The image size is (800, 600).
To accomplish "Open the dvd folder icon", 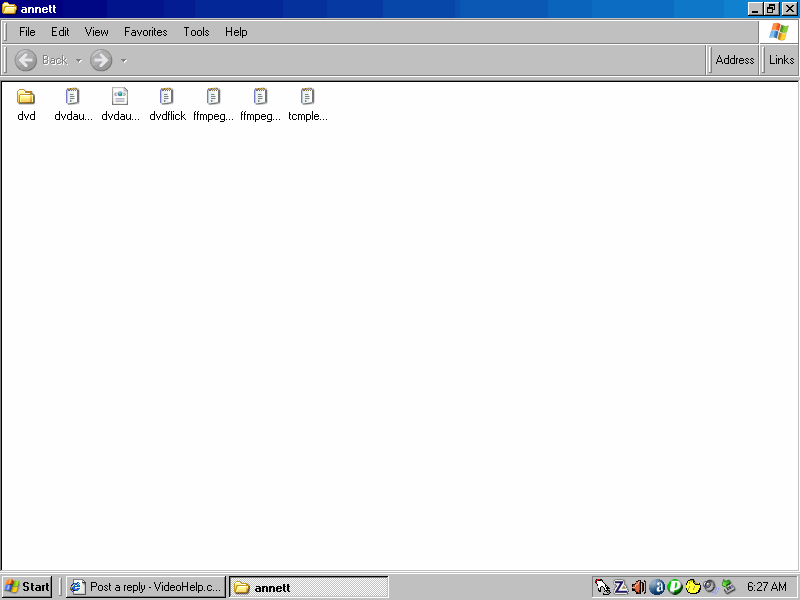I will click(x=26, y=96).
